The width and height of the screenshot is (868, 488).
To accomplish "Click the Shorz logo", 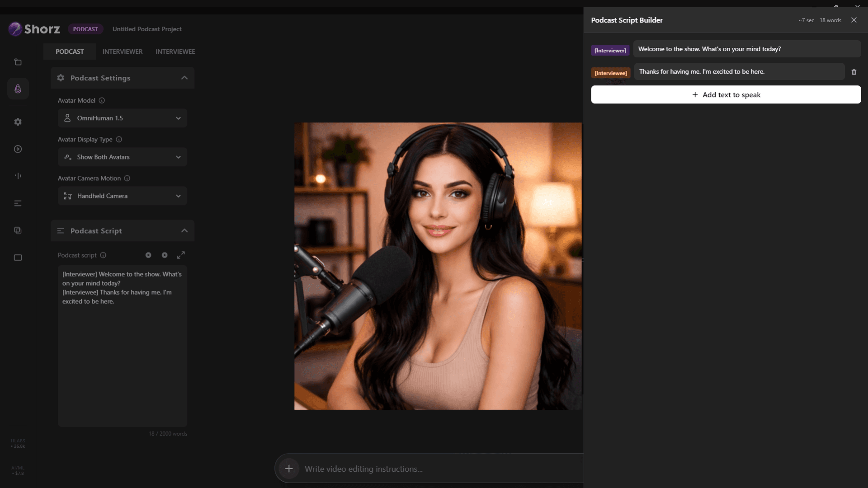I will tap(34, 29).
